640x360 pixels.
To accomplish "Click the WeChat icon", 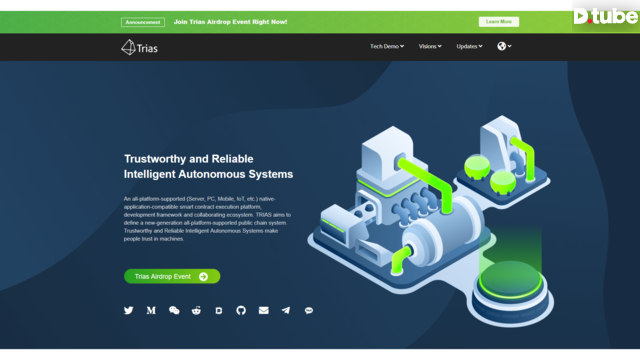I will pos(174,311).
